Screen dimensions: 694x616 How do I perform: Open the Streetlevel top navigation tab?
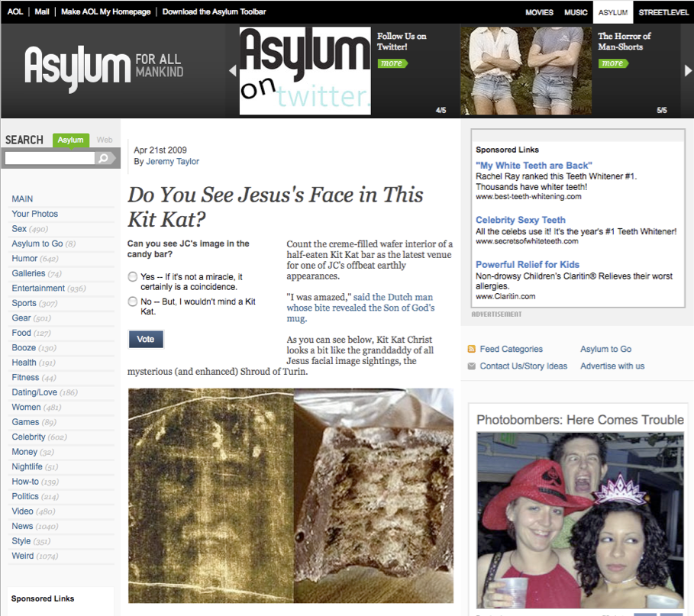click(663, 12)
